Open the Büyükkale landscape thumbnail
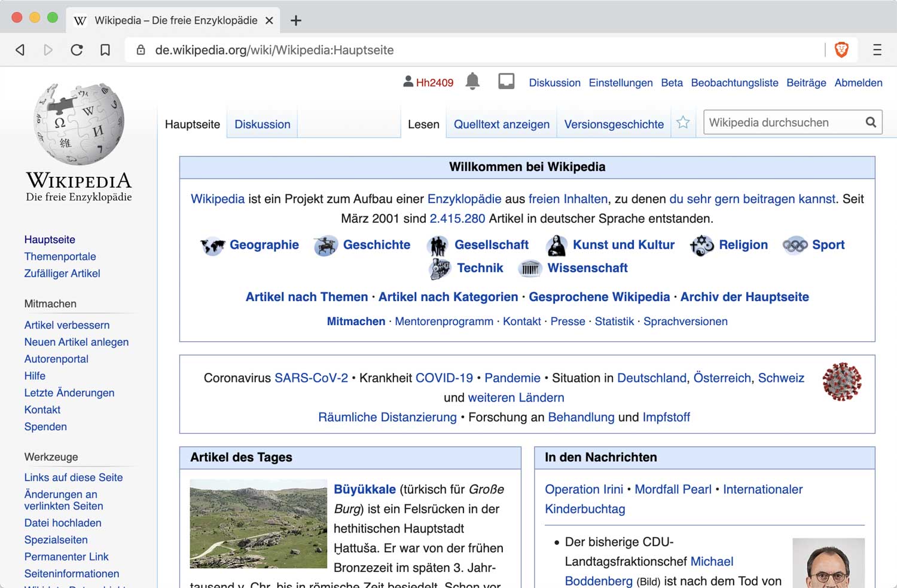This screenshot has height=588, width=897. tap(258, 523)
